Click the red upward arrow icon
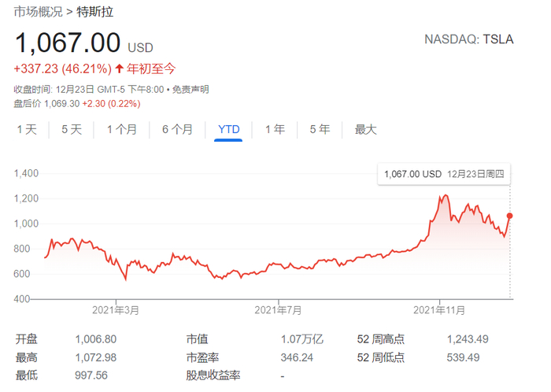This screenshot has width=551, height=392. click(119, 68)
